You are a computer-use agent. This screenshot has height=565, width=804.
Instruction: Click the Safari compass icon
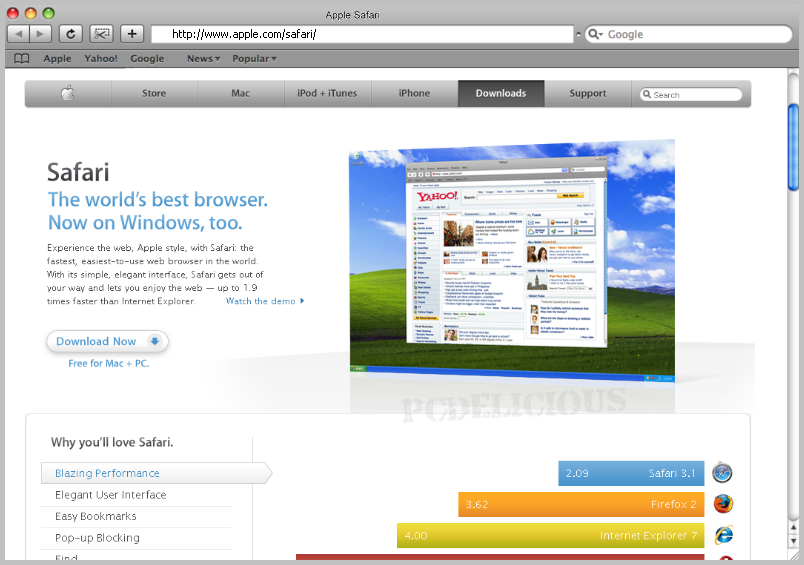pos(722,473)
